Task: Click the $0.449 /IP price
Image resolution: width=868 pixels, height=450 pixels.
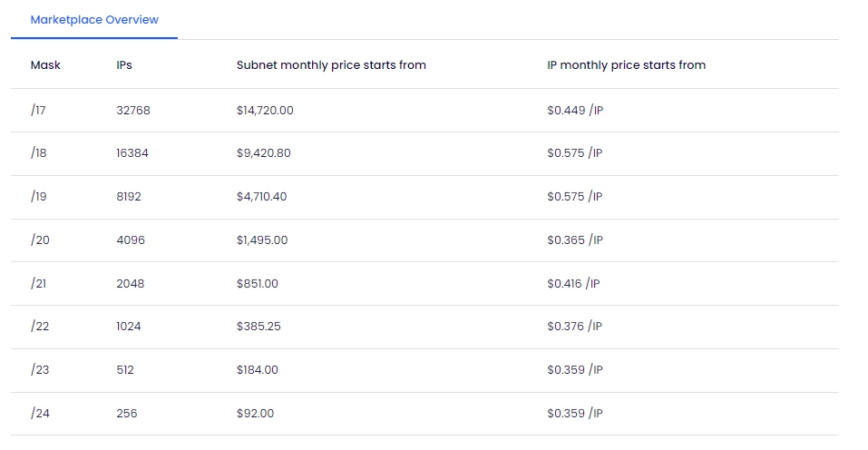Action: pos(575,111)
